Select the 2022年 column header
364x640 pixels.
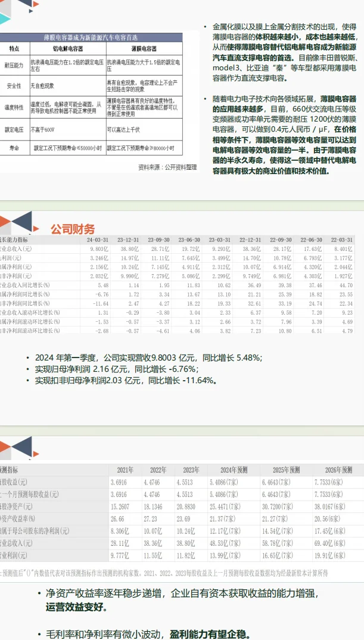[158, 470]
